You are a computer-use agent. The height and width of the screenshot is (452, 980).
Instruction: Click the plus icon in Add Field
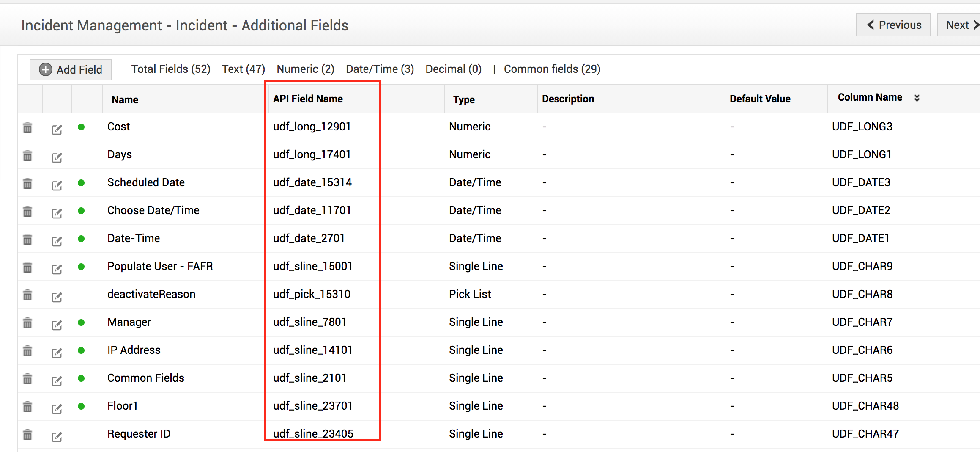pyautogui.click(x=46, y=69)
